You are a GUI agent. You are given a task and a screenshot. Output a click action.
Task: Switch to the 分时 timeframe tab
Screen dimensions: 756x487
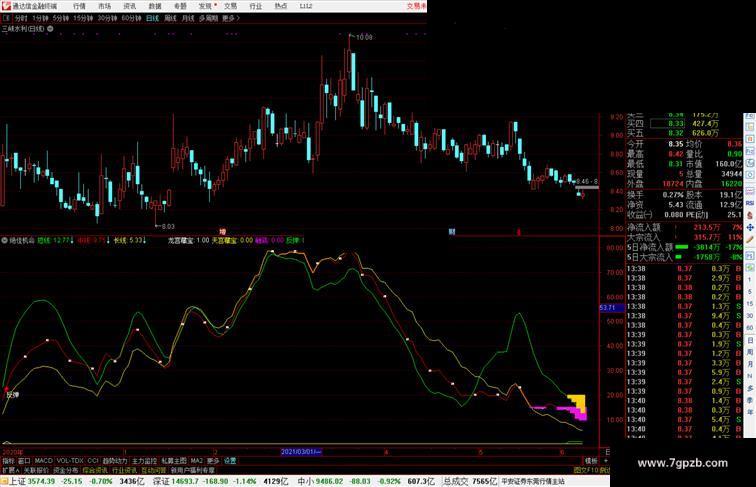click(21, 18)
